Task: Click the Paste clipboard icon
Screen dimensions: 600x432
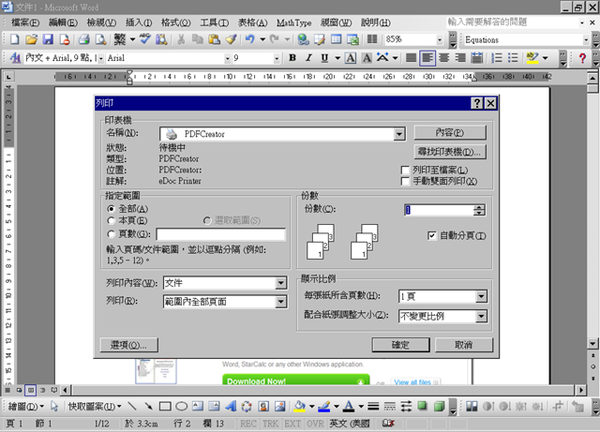Action: click(x=214, y=39)
